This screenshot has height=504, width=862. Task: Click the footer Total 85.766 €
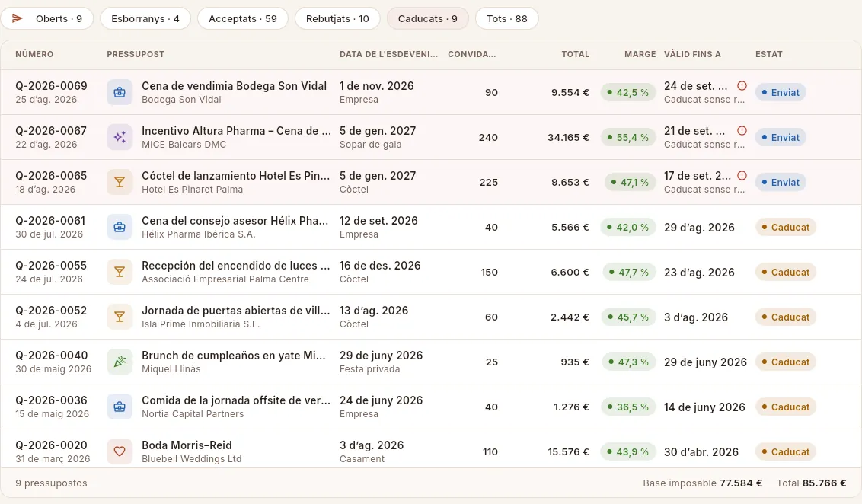click(x=812, y=483)
